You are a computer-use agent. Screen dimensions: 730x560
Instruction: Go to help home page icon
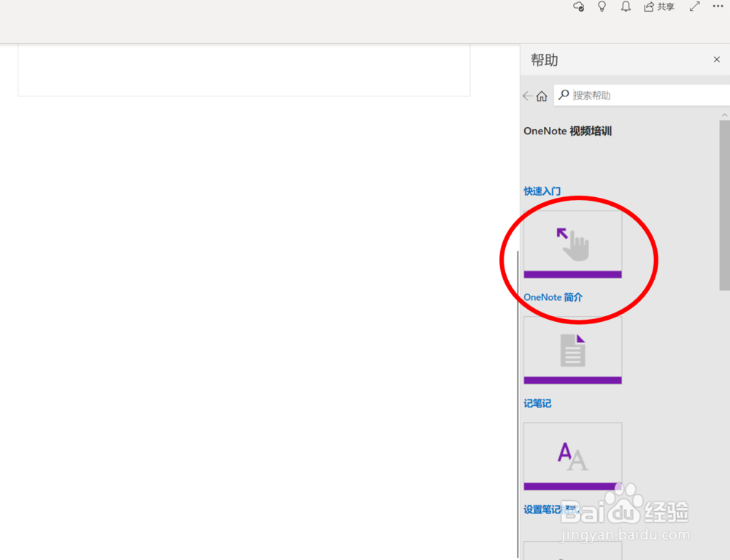(x=542, y=96)
